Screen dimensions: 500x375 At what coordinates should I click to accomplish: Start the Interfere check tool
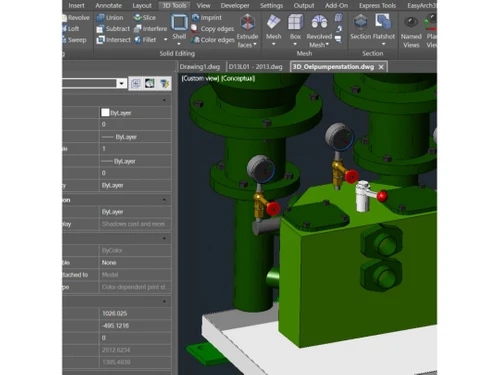point(150,29)
